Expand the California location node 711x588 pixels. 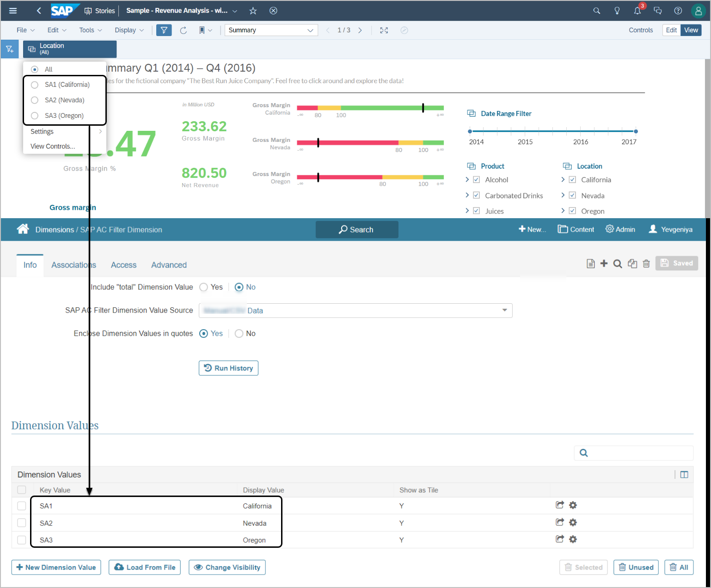click(563, 180)
